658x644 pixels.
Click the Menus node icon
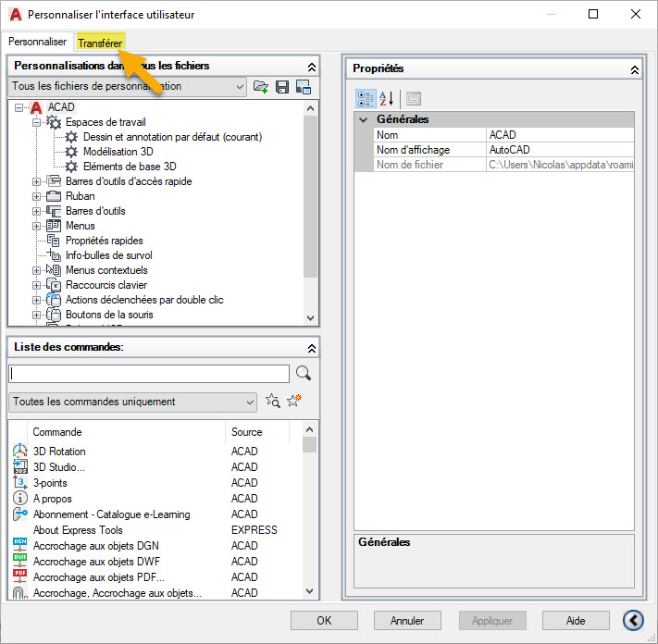54,226
